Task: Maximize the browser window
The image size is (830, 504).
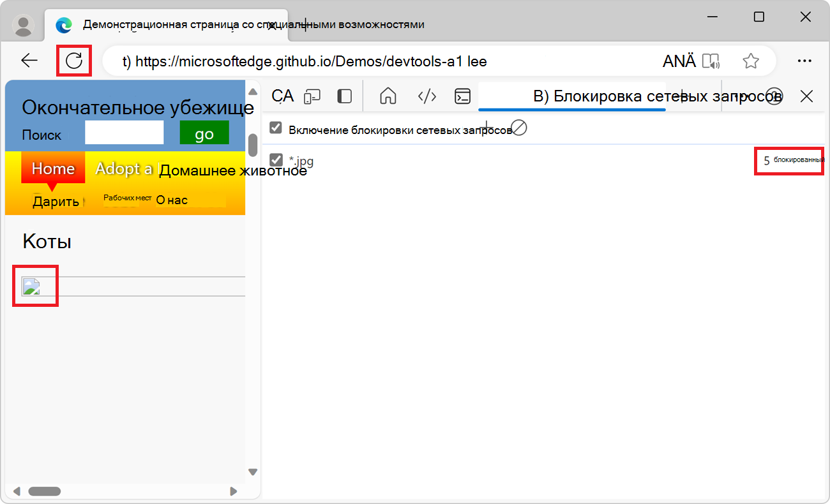Action: pyautogui.click(x=759, y=17)
